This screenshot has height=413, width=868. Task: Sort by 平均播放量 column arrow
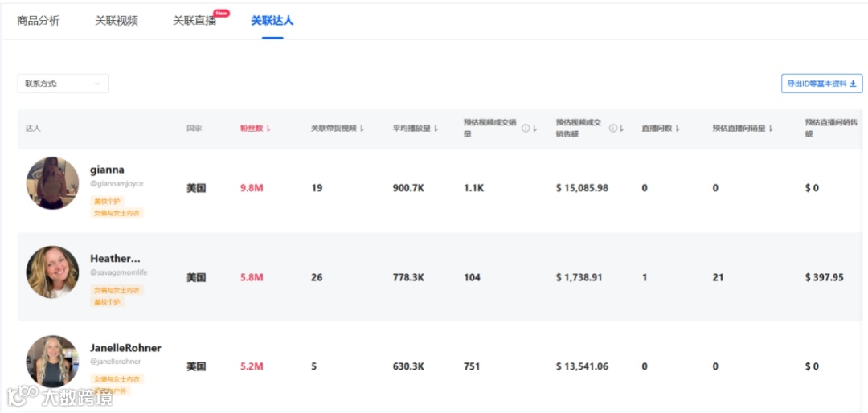pyautogui.click(x=436, y=129)
